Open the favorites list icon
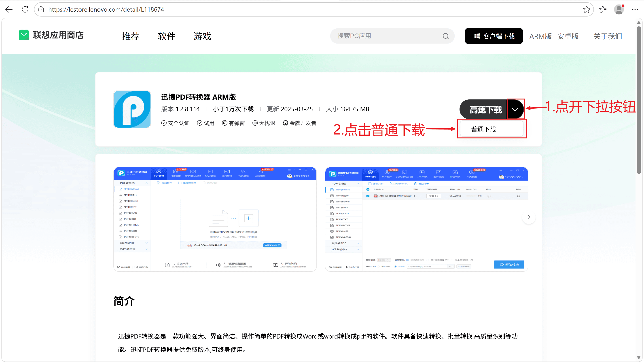This screenshot has width=644, height=362. tap(603, 9)
